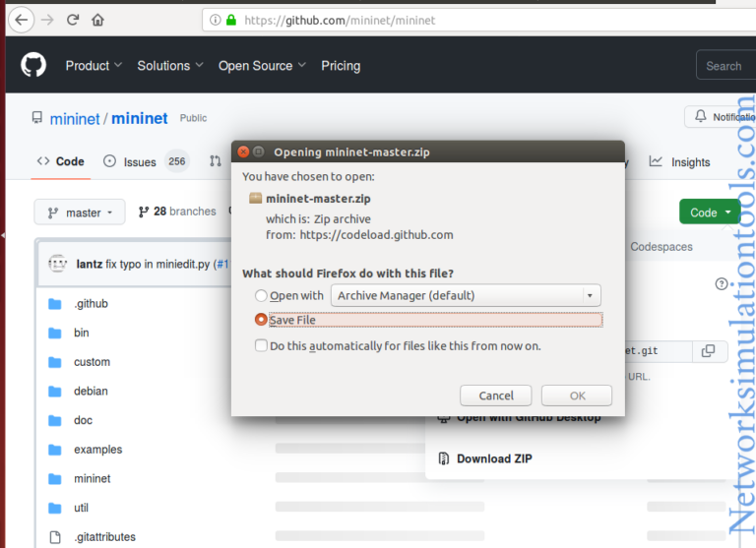Viewport: 756px width, 548px height.
Task: Open the Archive Manager application dropdown
Action: coord(466,295)
